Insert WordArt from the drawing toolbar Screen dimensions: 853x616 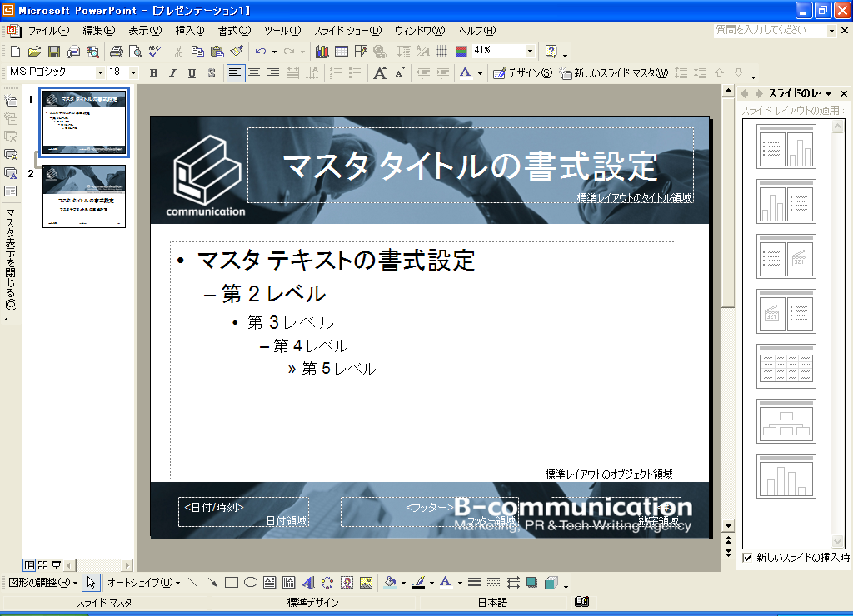307,583
